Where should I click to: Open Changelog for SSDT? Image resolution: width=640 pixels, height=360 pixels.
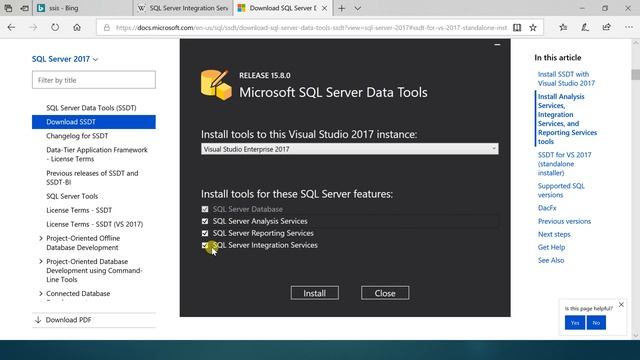pos(77,136)
